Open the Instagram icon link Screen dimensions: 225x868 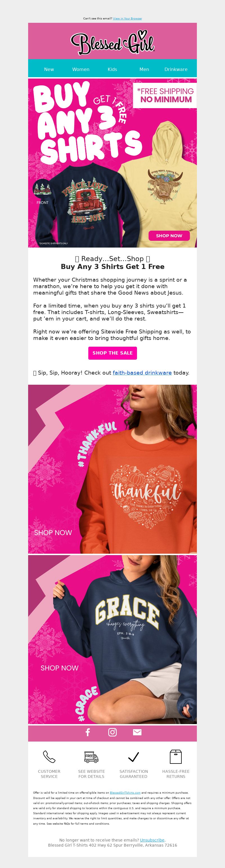pyautogui.click(x=112, y=732)
